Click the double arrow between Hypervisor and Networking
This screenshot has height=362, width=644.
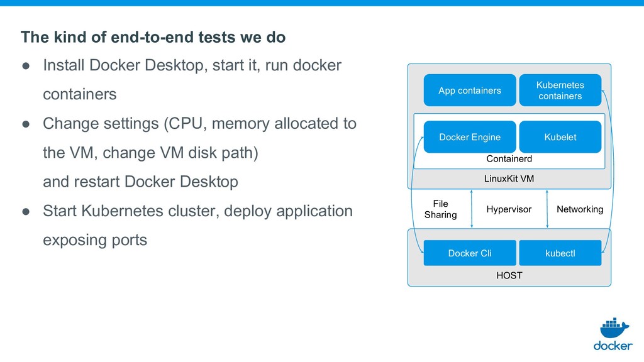pyautogui.click(x=547, y=209)
